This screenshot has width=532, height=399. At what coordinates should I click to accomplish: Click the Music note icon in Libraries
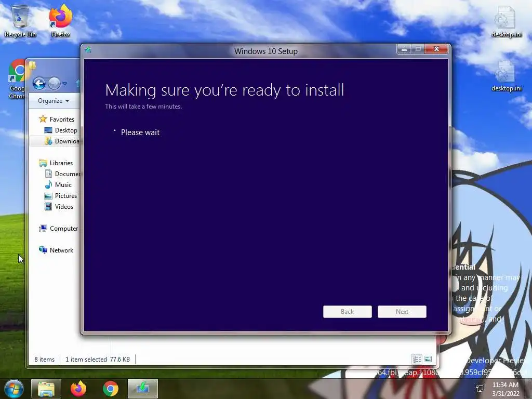point(48,184)
